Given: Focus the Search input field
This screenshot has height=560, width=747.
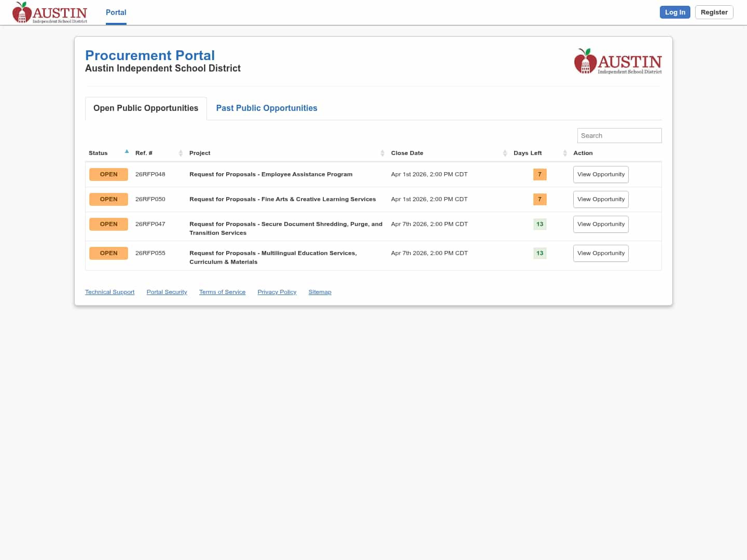Looking at the screenshot, I should 619,135.
